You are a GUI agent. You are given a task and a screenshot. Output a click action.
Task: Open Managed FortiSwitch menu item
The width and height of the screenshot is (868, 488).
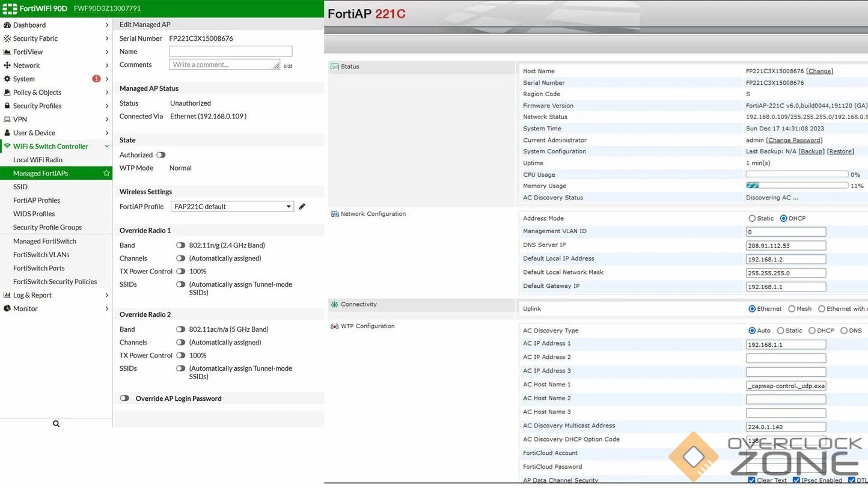[45, 241]
